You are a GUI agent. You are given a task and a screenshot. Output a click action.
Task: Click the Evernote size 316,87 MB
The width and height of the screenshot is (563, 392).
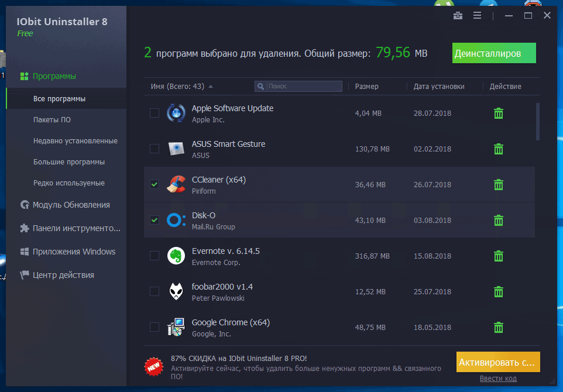(x=372, y=256)
